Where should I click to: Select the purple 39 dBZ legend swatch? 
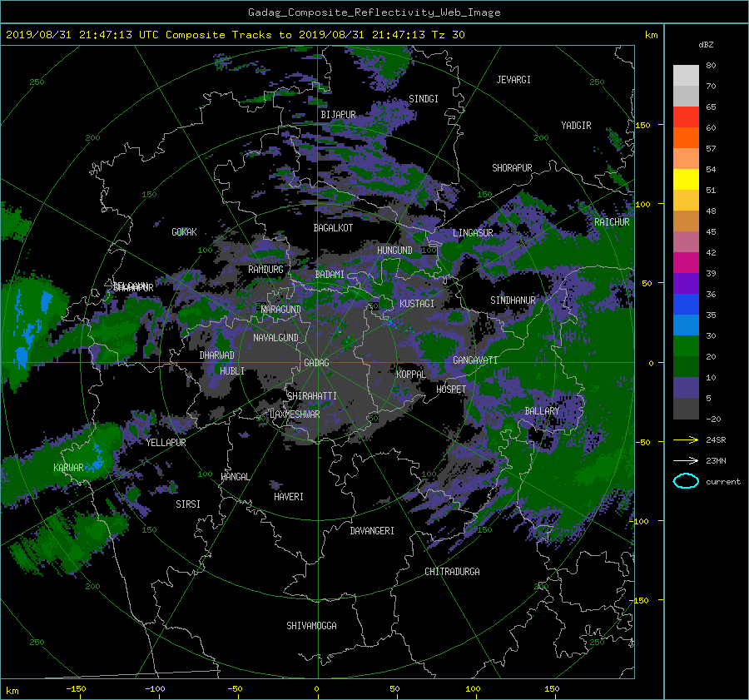click(686, 283)
